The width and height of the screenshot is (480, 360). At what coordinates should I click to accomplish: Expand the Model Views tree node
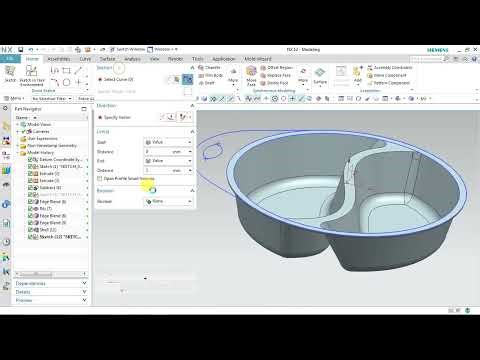18,124
